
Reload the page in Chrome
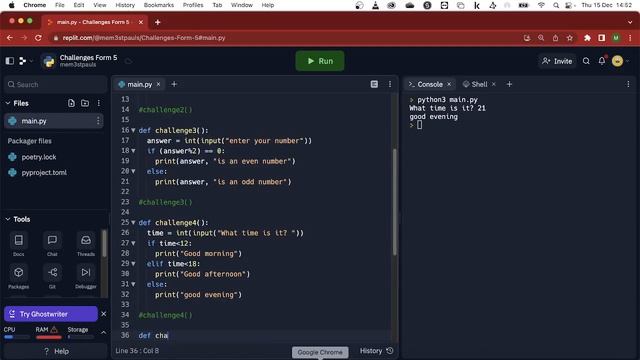(38, 38)
